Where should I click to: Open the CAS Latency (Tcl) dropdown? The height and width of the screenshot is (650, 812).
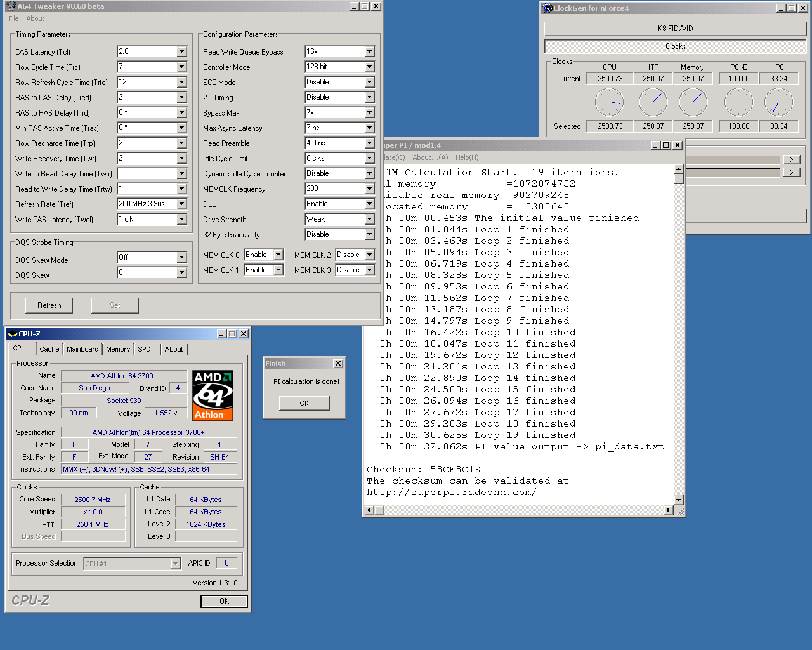pos(181,51)
